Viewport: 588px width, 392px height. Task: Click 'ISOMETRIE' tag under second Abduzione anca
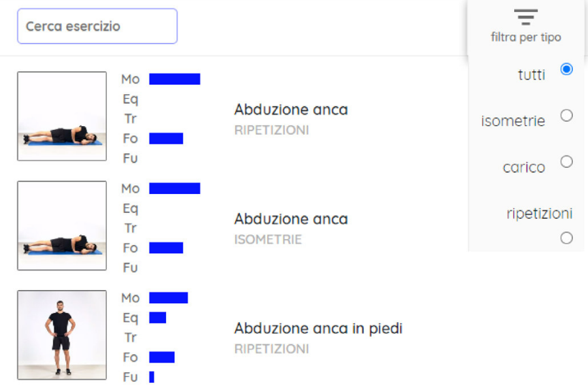tap(268, 240)
